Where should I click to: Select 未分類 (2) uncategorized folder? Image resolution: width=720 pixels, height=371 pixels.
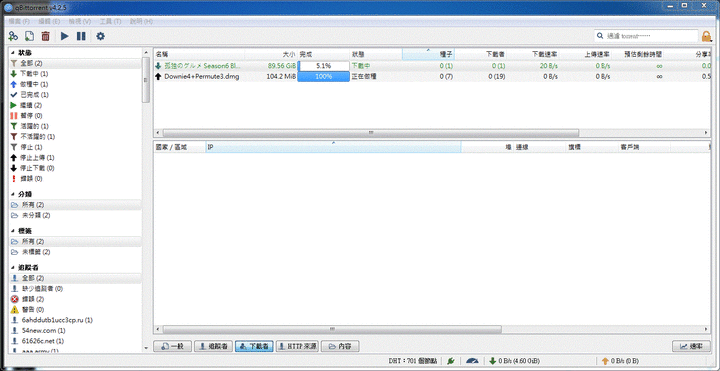(x=75, y=215)
